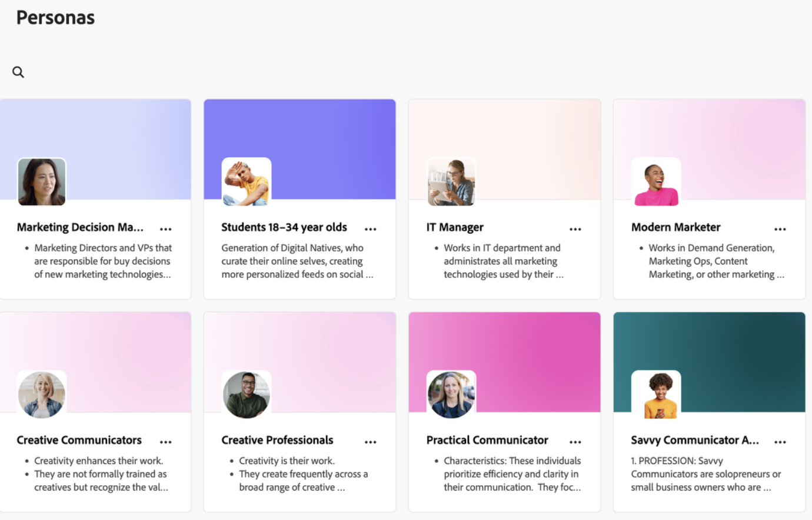Open more options for Marketing Decision Makers
Screen dimensions: 812x520
pos(166,229)
